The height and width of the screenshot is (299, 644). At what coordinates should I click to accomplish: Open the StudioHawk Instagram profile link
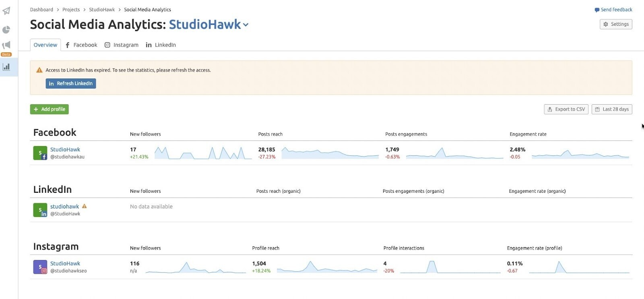click(65, 264)
